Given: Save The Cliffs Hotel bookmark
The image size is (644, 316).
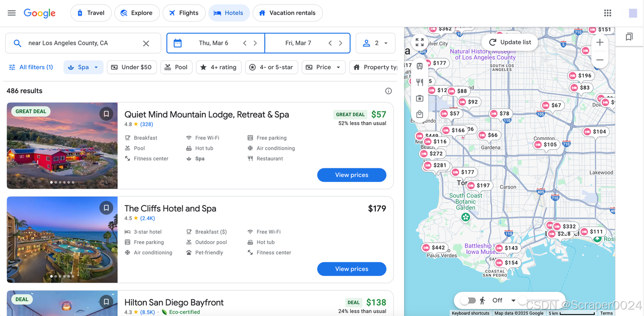Looking at the screenshot, I should (x=106, y=208).
